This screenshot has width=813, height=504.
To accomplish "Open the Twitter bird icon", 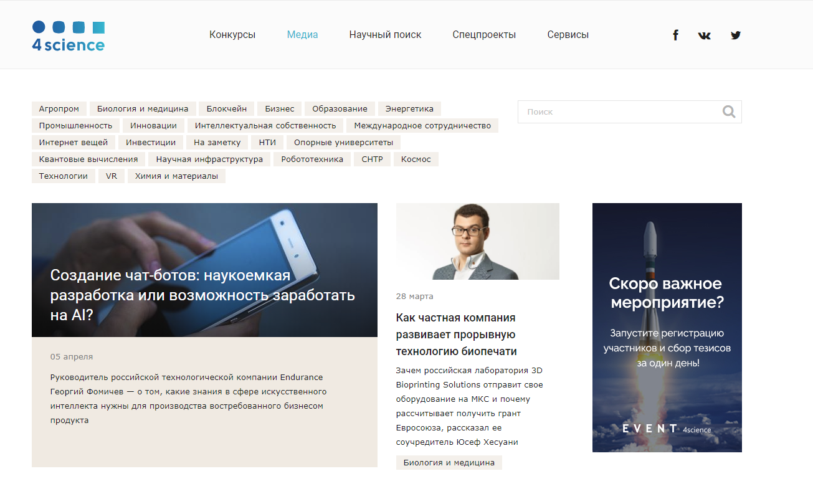I will [736, 36].
